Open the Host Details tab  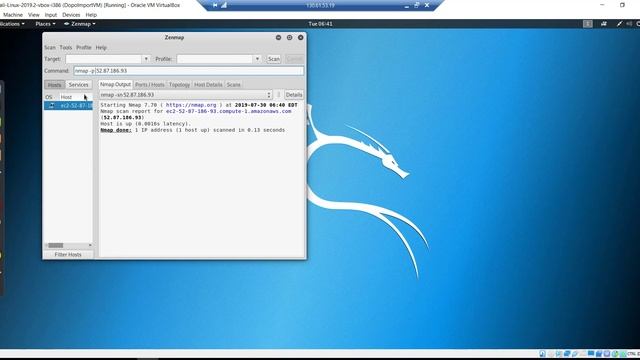pyautogui.click(x=208, y=84)
